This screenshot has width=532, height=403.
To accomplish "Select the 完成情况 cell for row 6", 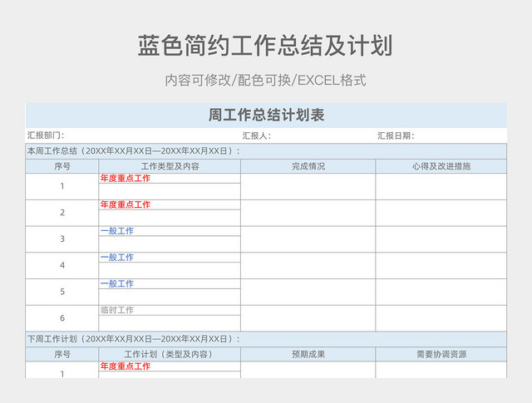I will coord(308,318).
